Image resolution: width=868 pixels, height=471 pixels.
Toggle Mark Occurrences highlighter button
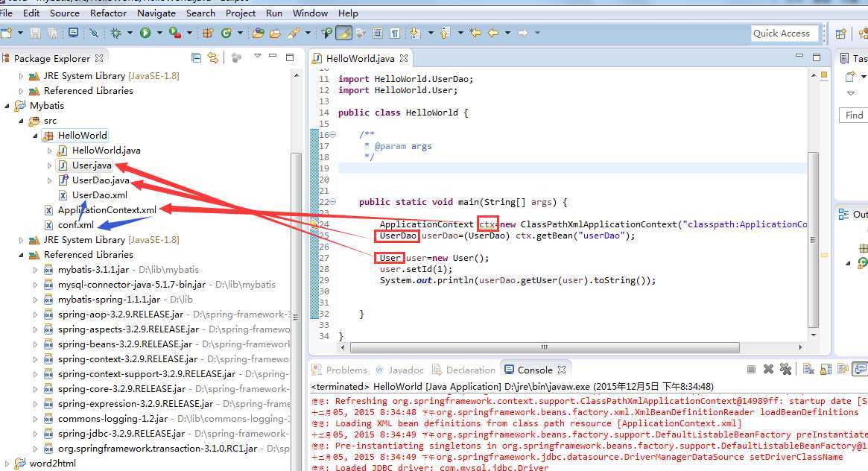click(343, 34)
